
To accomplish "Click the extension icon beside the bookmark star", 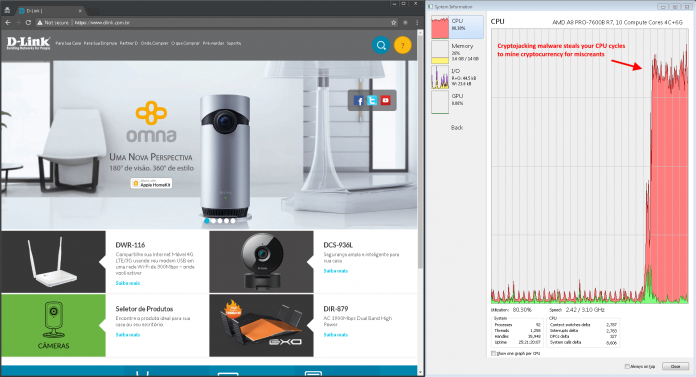I will point(405,22).
